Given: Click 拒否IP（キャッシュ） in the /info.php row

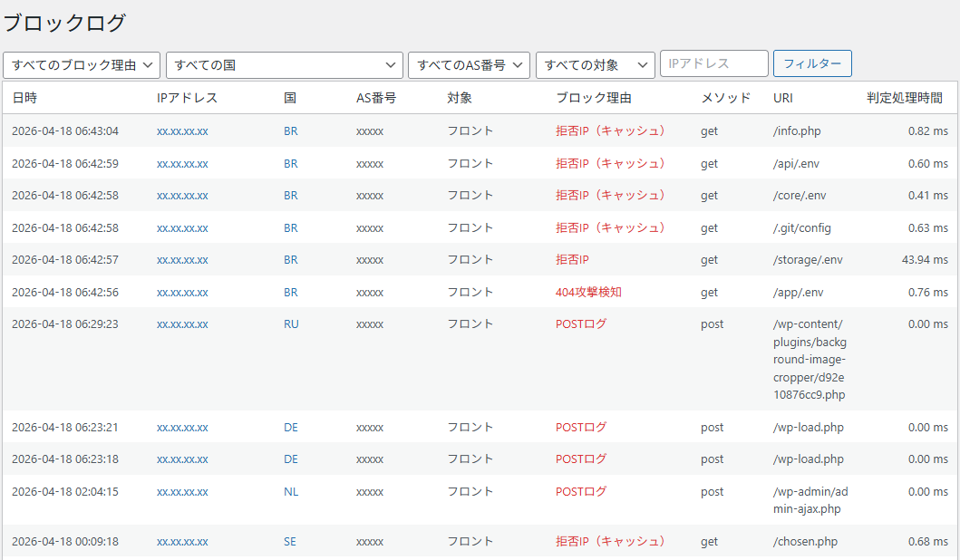Looking at the screenshot, I should [610, 131].
